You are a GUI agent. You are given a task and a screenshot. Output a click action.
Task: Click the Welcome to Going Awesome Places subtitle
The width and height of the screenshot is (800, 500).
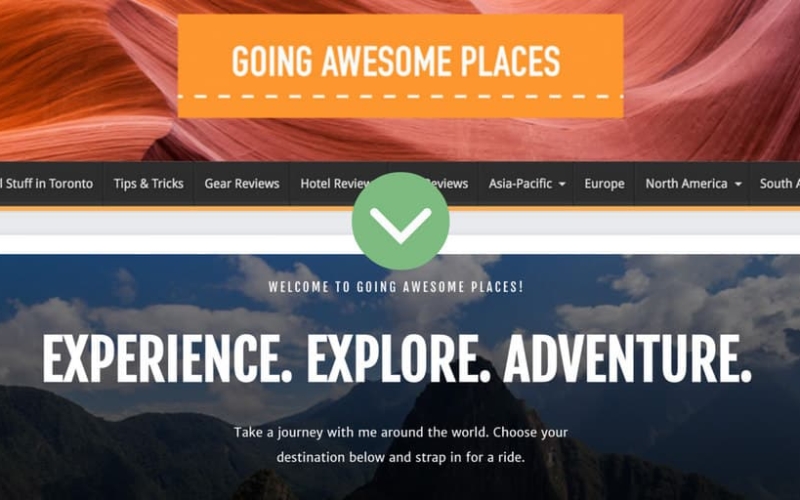tap(396, 287)
